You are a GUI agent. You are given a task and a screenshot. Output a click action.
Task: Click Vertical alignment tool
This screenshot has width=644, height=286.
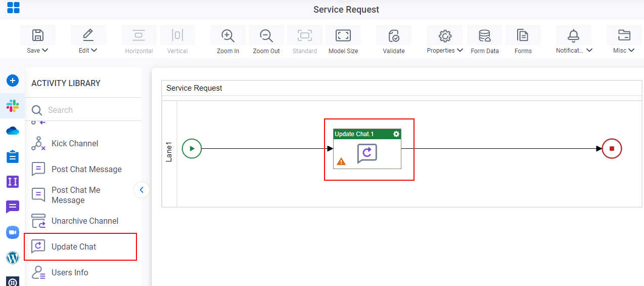[177, 40]
